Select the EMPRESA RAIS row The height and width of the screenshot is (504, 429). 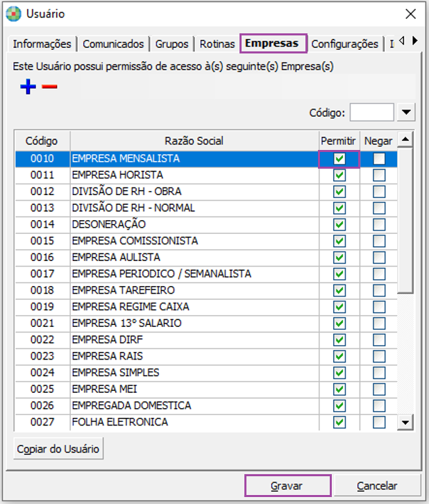coord(206,356)
